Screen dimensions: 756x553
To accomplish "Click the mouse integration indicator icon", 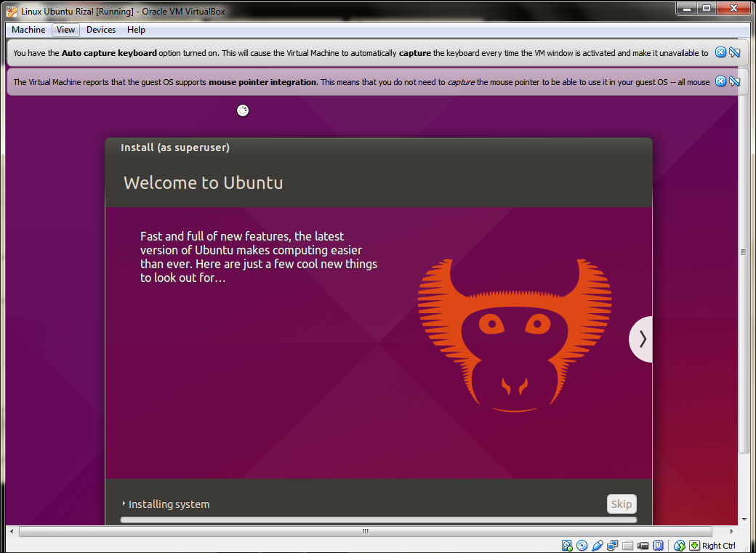I will [680, 546].
